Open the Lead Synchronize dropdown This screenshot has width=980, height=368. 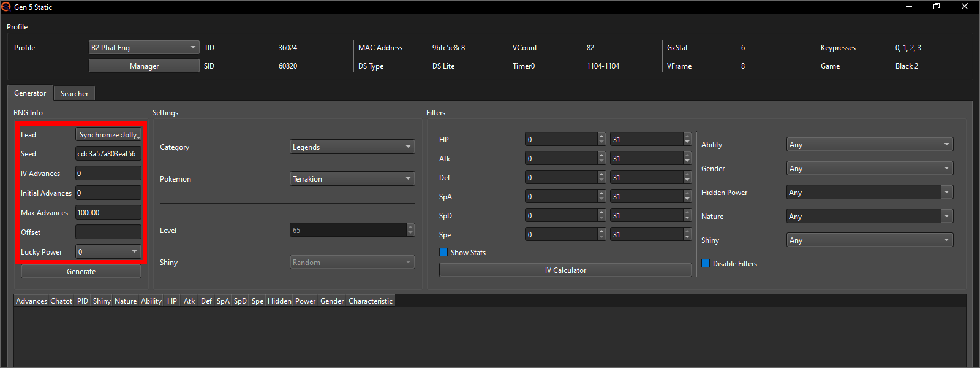[108, 134]
